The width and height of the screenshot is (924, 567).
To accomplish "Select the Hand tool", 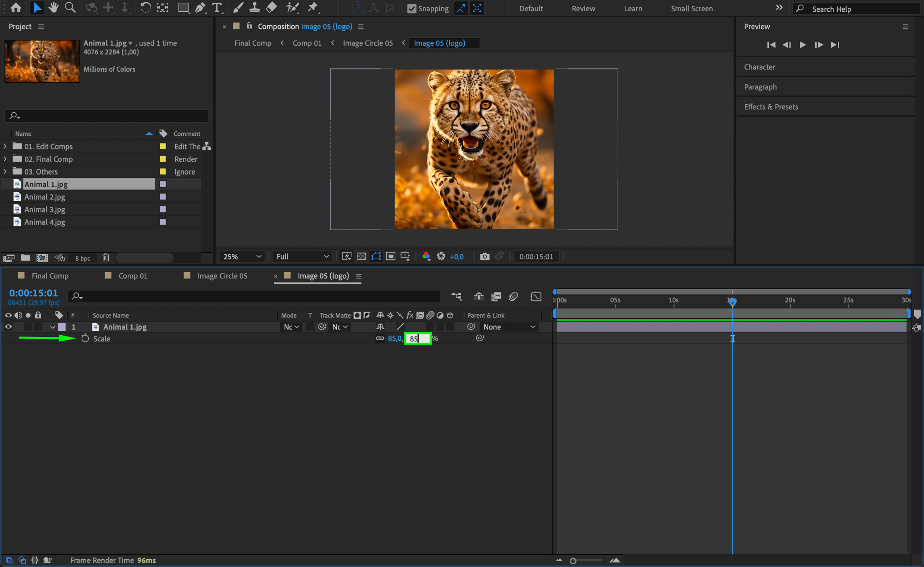I will [x=54, y=8].
